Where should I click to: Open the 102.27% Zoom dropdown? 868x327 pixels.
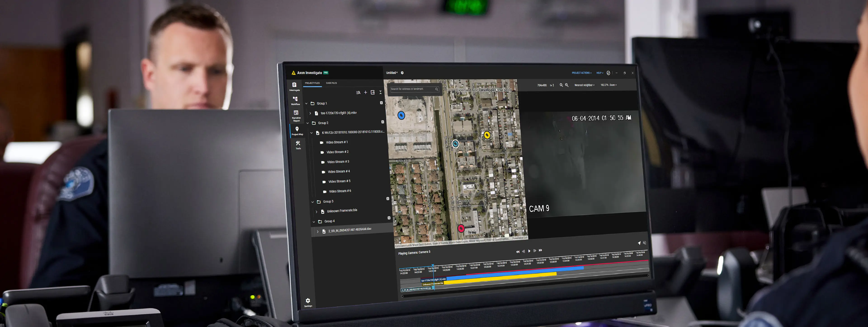[610, 85]
